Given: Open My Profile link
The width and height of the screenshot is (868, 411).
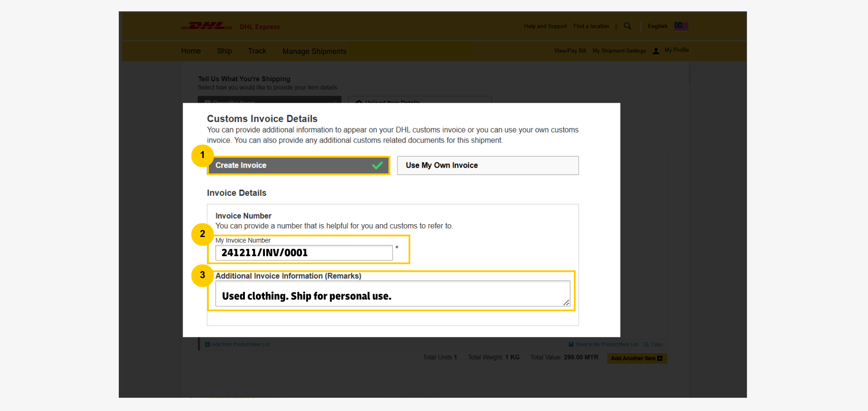Looking at the screenshot, I should pyautogui.click(x=677, y=50).
